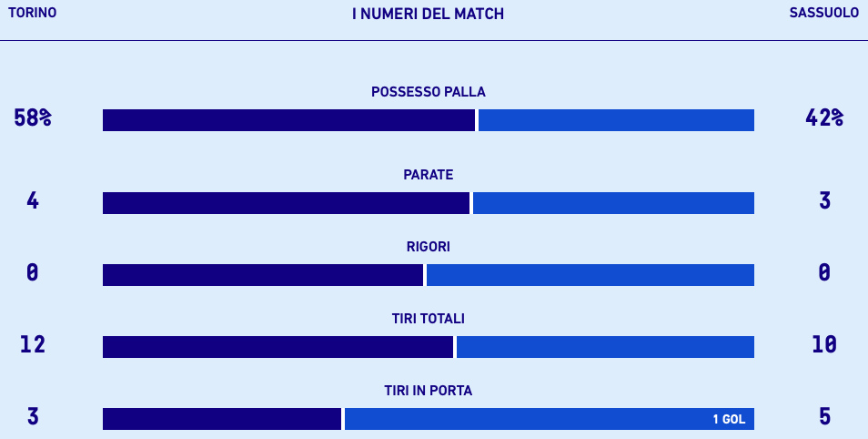Click the TIRI TOTALI stat label
The height and width of the screenshot is (439, 868).
click(428, 319)
